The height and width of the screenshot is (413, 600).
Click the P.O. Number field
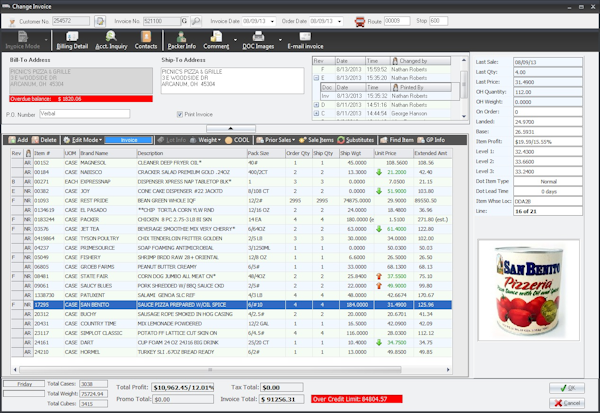[85, 114]
